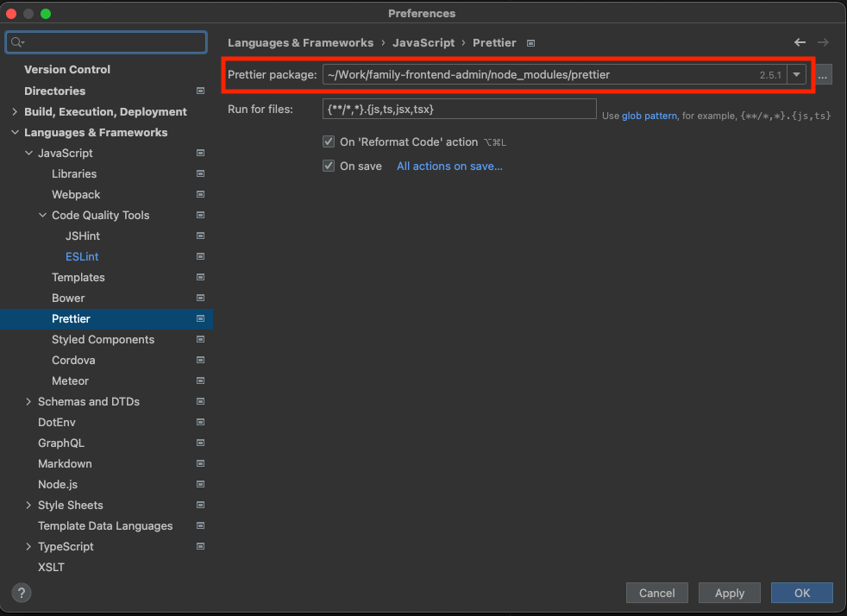The image size is (847, 616).
Task: Click the project-level icon beside TypeScript
Action: (200, 546)
